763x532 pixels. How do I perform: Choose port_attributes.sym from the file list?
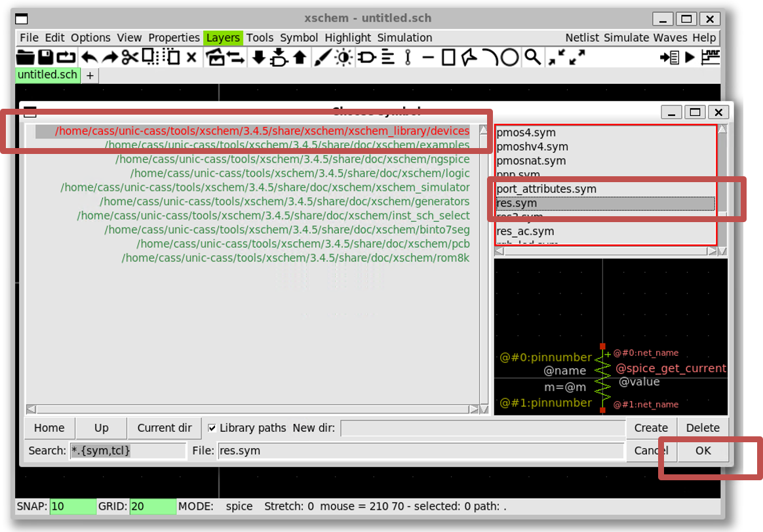click(547, 189)
